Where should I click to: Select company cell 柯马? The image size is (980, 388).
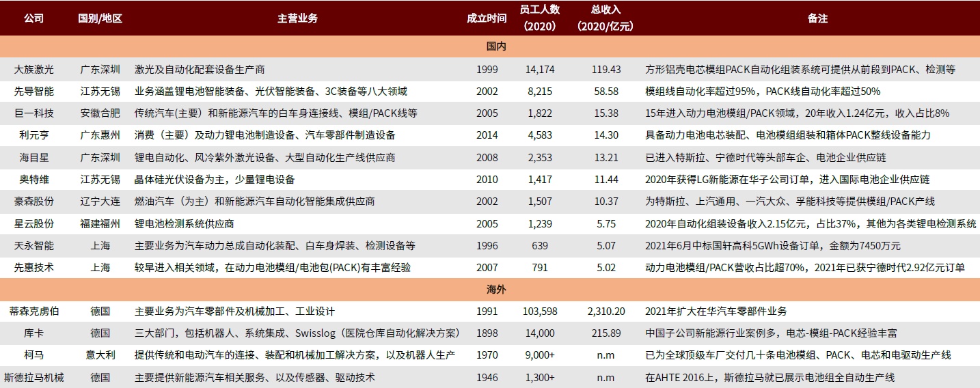(x=33, y=355)
